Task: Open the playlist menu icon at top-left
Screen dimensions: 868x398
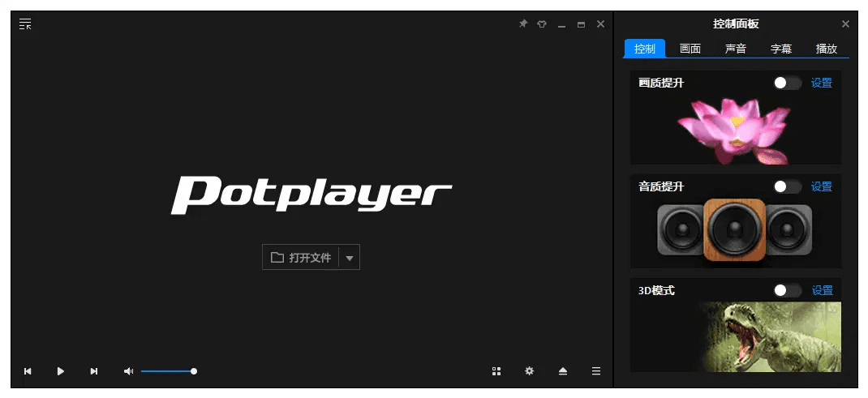Action: [x=25, y=24]
